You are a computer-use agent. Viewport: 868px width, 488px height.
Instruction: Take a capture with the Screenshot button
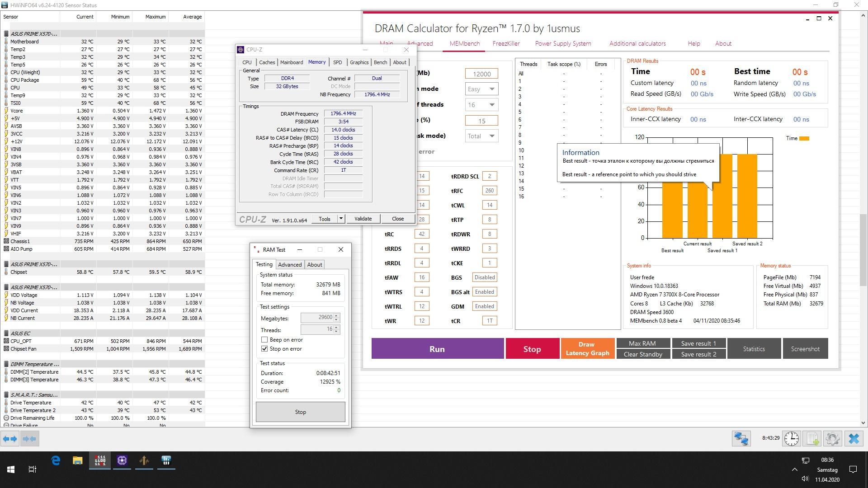[x=805, y=349]
